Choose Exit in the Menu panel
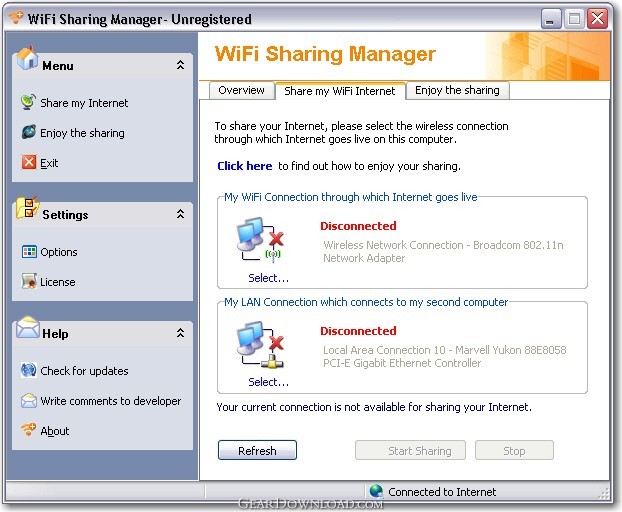Image resolution: width=622 pixels, height=512 pixels. pos(49,163)
